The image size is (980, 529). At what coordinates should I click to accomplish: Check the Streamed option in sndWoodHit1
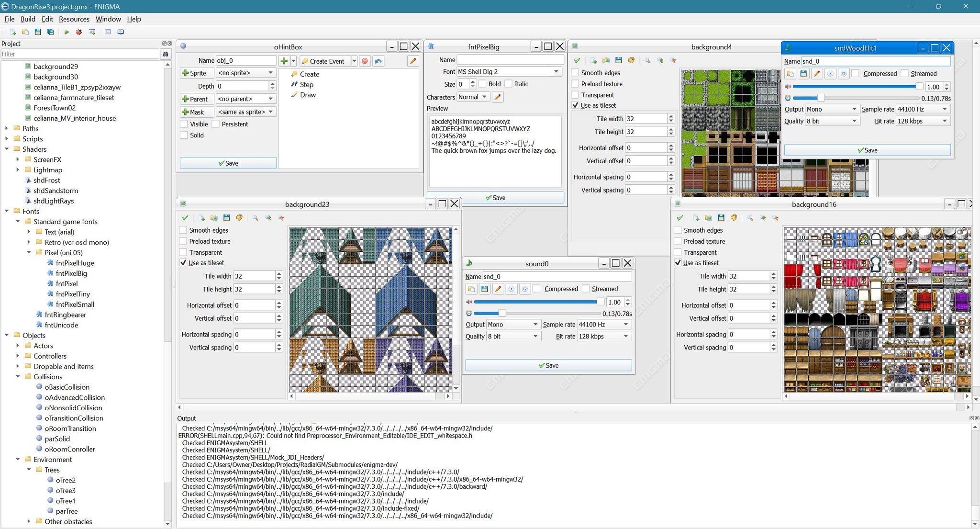click(904, 73)
